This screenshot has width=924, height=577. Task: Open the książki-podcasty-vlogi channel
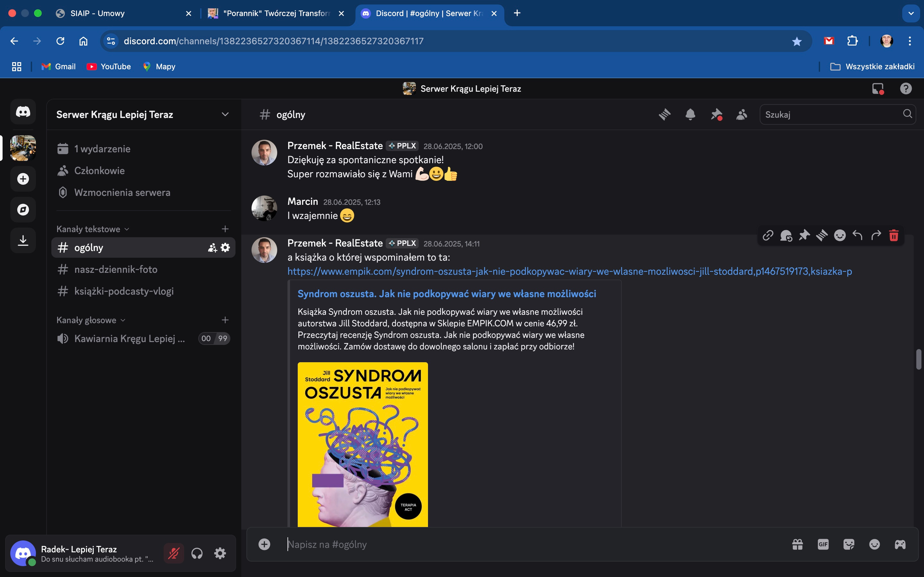click(124, 291)
